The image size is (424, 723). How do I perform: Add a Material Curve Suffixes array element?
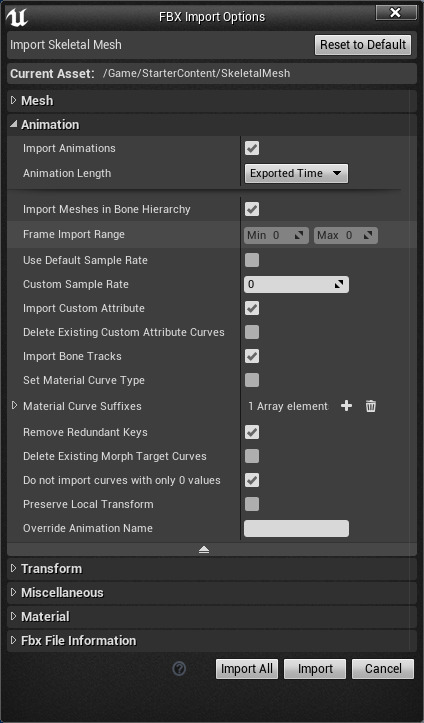(346, 406)
